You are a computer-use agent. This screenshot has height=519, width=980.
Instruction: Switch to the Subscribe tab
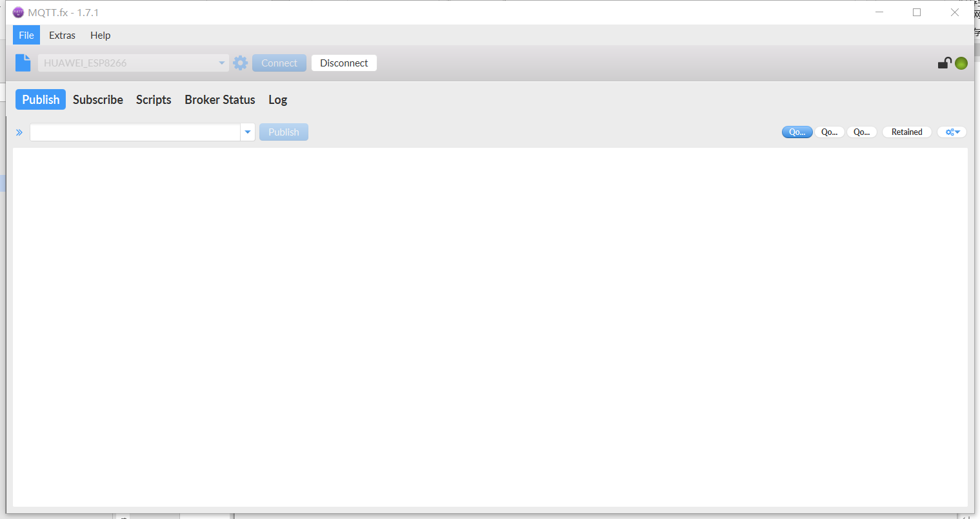point(98,99)
